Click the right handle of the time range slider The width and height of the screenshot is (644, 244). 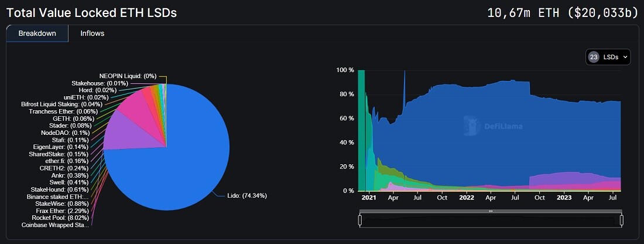click(x=622, y=220)
